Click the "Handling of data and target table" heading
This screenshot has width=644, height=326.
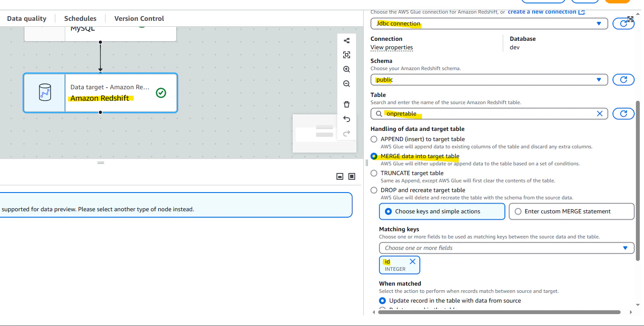point(417,129)
